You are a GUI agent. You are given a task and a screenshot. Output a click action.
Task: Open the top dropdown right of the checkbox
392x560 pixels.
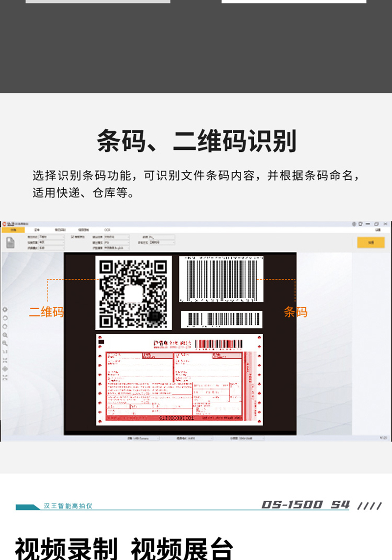click(117, 237)
